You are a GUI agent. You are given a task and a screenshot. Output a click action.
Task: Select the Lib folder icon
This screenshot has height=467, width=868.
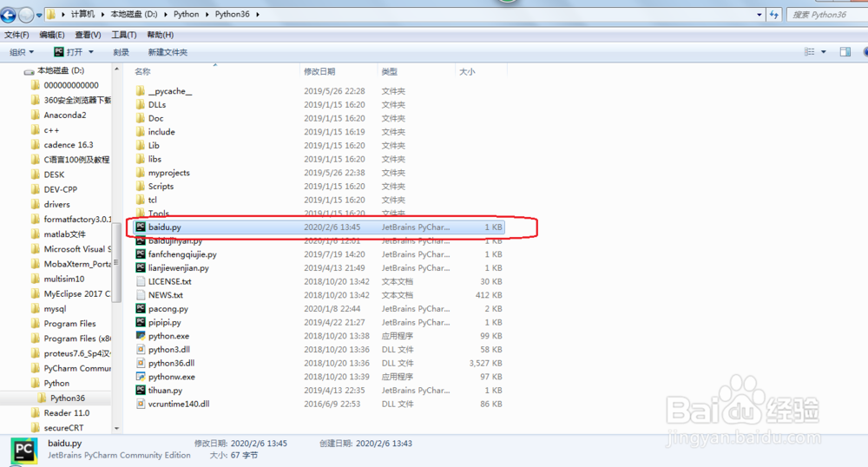pyautogui.click(x=141, y=146)
